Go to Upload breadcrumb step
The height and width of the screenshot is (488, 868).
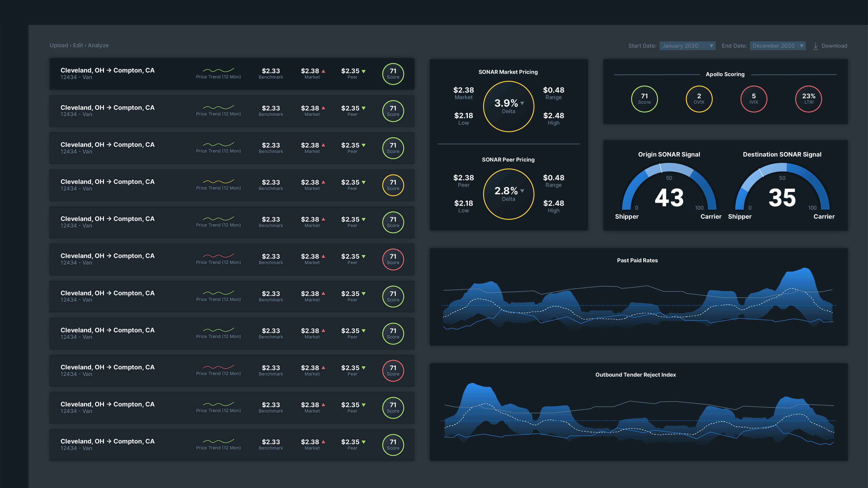(x=59, y=45)
